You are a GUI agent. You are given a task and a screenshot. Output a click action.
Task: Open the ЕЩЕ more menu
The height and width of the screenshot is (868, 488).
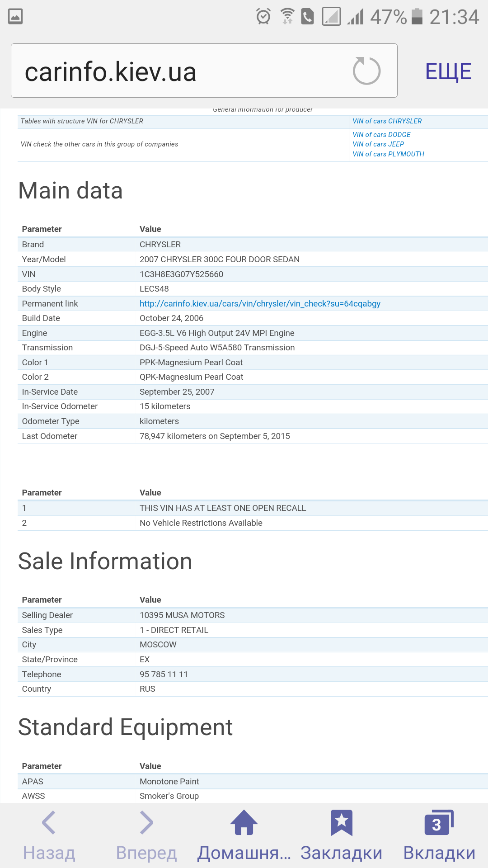448,71
